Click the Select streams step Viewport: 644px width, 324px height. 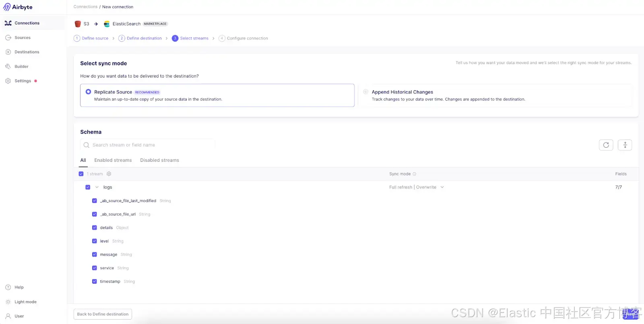[194, 38]
